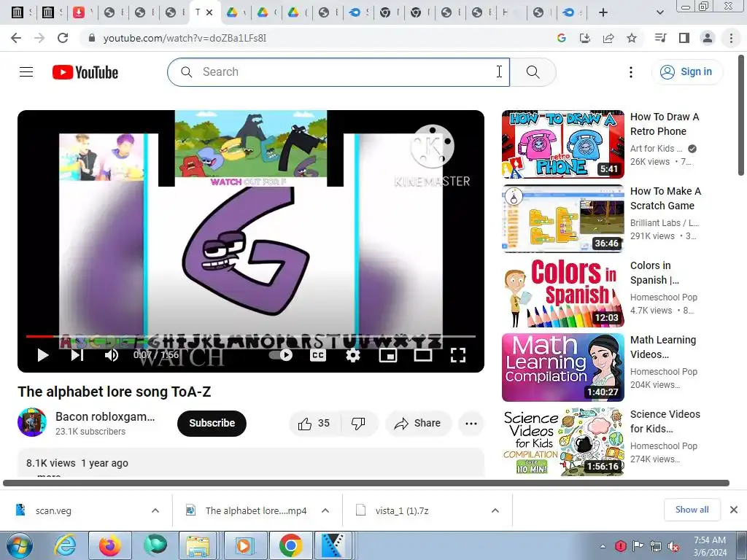This screenshot has height=560, width=747.
Task: Click the vertical page scrollbar
Action: pyautogui.click(x=742, y=114)
